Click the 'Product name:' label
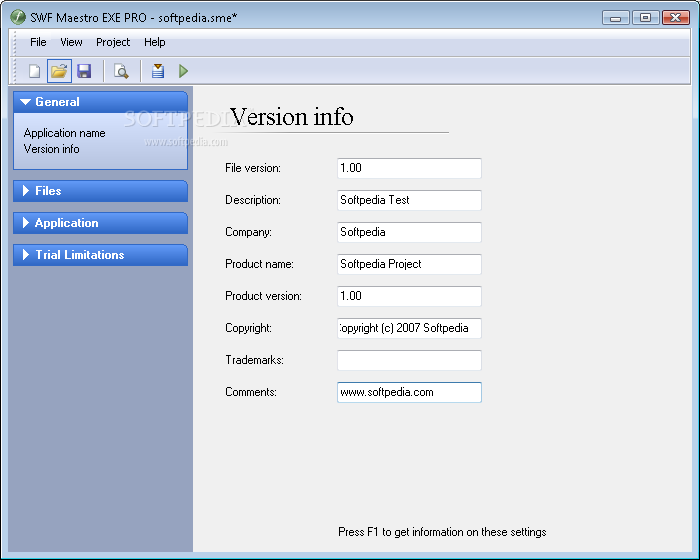Screen dimensions: 700x560 (259, 264)
